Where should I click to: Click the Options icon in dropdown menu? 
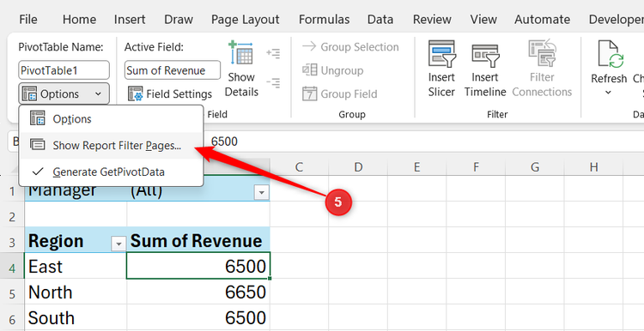click(x=38, y=119)
